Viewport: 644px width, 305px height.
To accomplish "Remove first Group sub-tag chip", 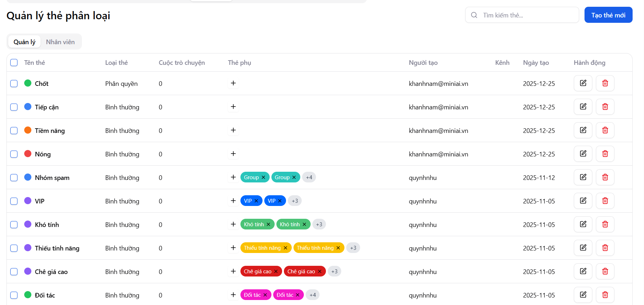I will 264,177.
